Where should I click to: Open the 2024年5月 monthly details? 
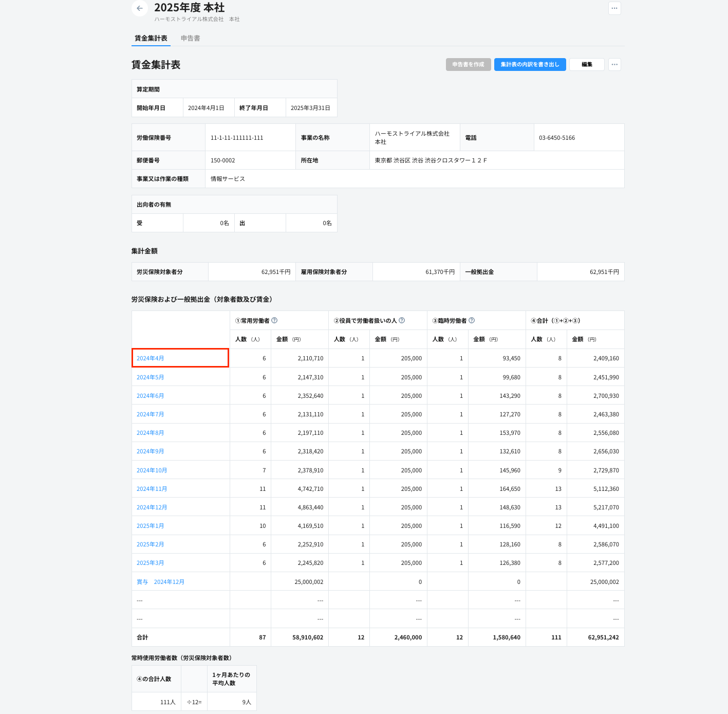coord(150,377)
